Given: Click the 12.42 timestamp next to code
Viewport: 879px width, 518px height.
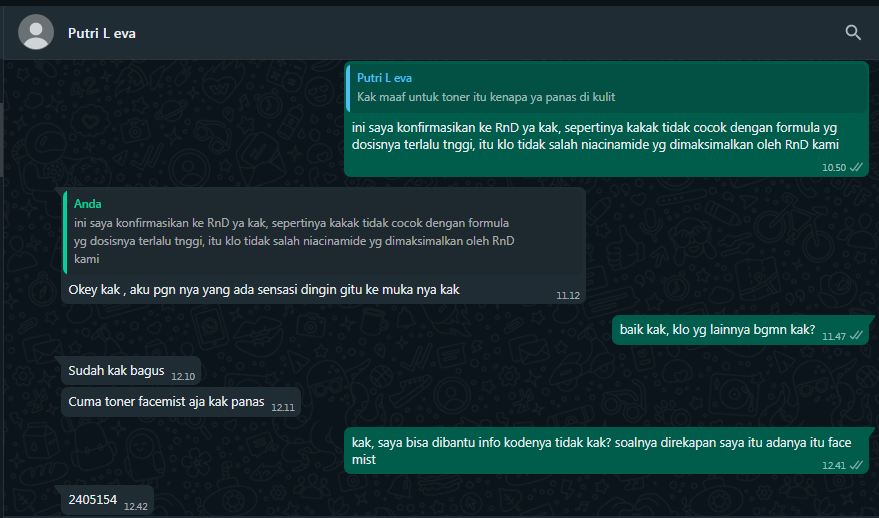Looking at the screenshot, I should tap(136, 506).
